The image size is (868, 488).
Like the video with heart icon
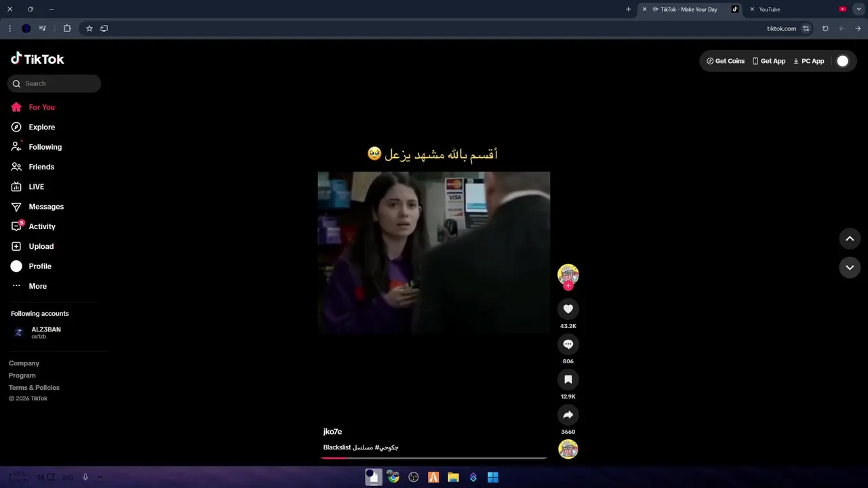tap(568, 309)
